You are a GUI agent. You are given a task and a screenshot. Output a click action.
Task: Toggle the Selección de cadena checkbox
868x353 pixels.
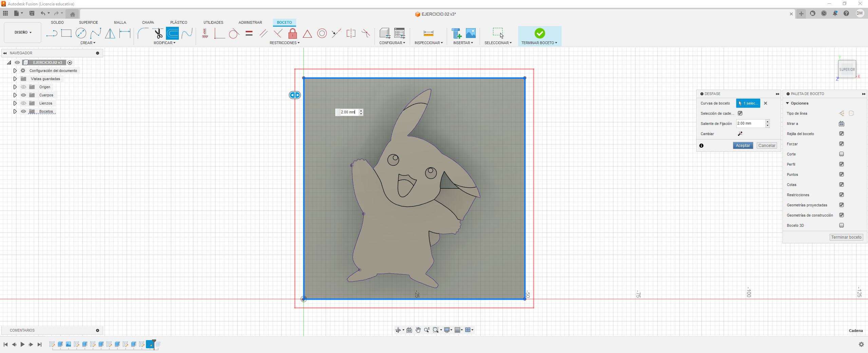(740, 113)
